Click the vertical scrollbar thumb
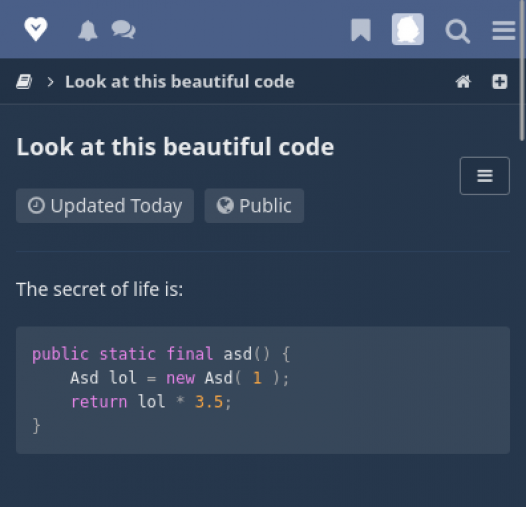 [x=522, y=70]
